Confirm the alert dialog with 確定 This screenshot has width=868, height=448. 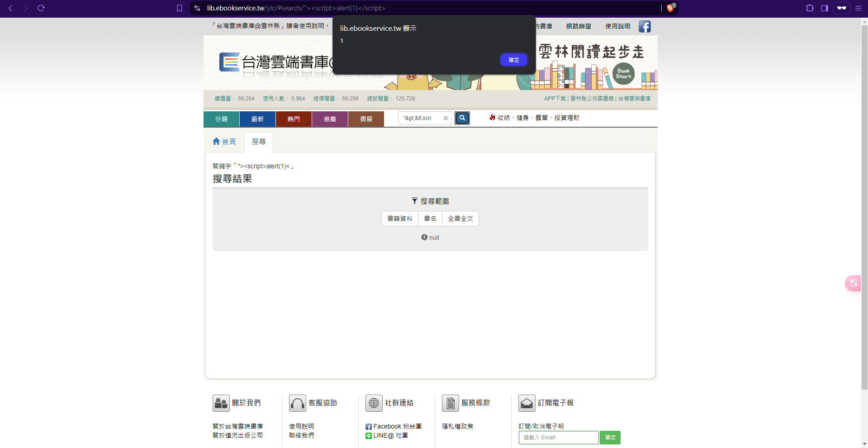click(514, 60)
